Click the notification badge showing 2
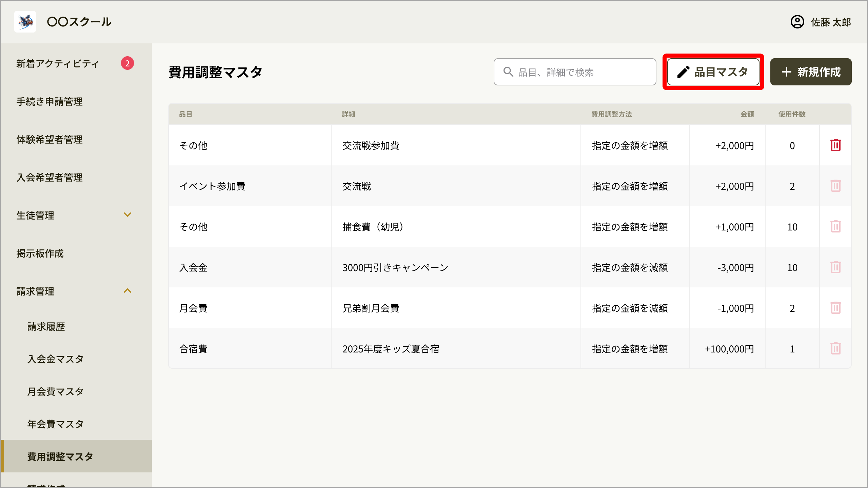Viewport: 868px width, 488px height. (x=127, y=63)
